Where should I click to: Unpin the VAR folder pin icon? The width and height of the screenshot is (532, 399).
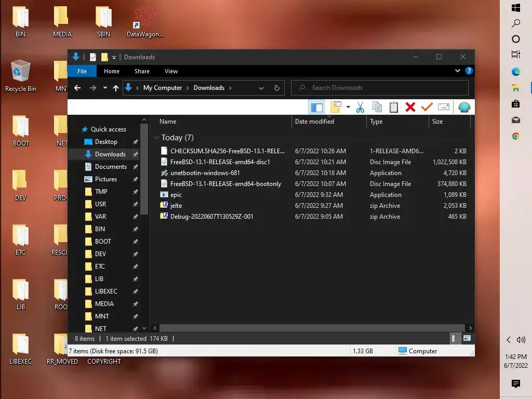click(x=136, y=217)
